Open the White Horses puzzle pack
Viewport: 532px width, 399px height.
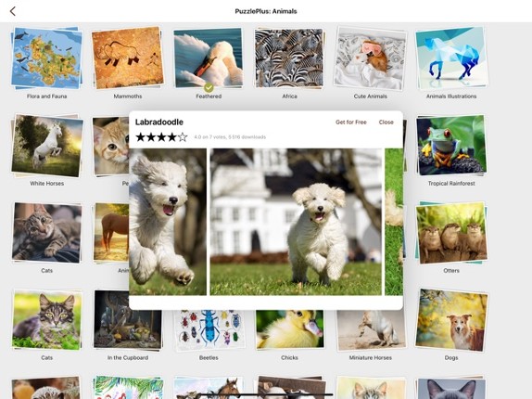point(47,146)
